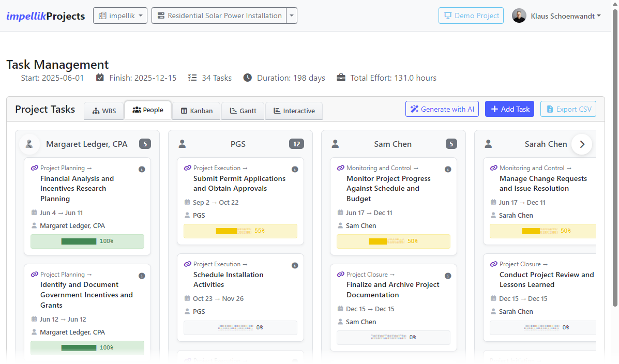The image size is (619, 364).
Task: Click Klaus Schoenwandt's avatar photo
Action: pyautogui.click(x=519, y=16)
